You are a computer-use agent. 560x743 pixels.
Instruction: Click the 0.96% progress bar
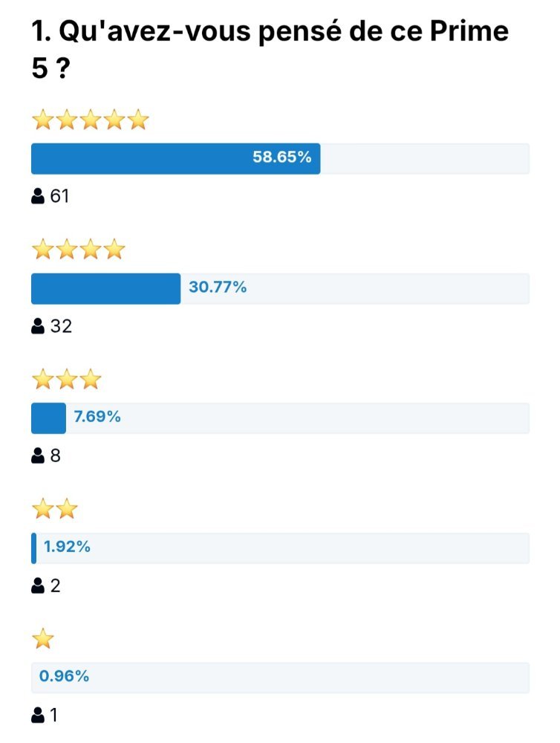click(281, 678)
